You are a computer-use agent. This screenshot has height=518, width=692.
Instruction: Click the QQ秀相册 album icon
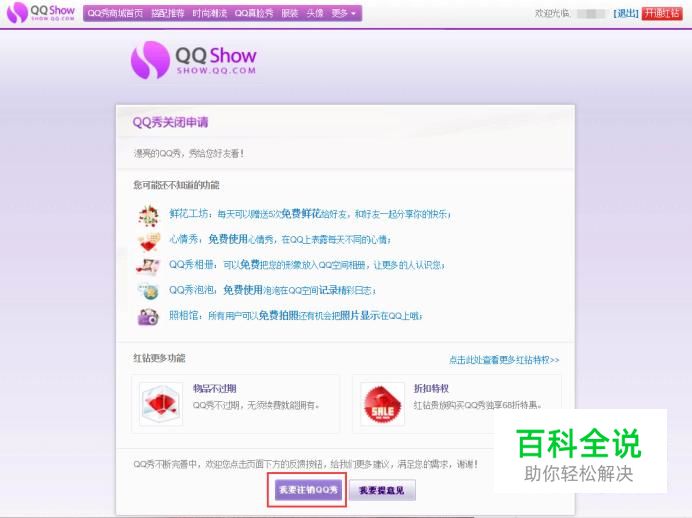148,266
